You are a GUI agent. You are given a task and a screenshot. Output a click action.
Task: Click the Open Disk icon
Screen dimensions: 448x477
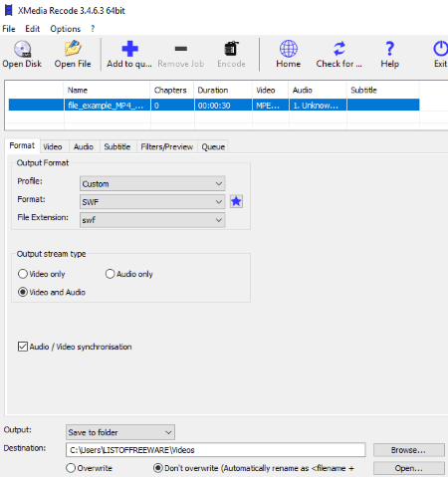(x=22, y=49)
